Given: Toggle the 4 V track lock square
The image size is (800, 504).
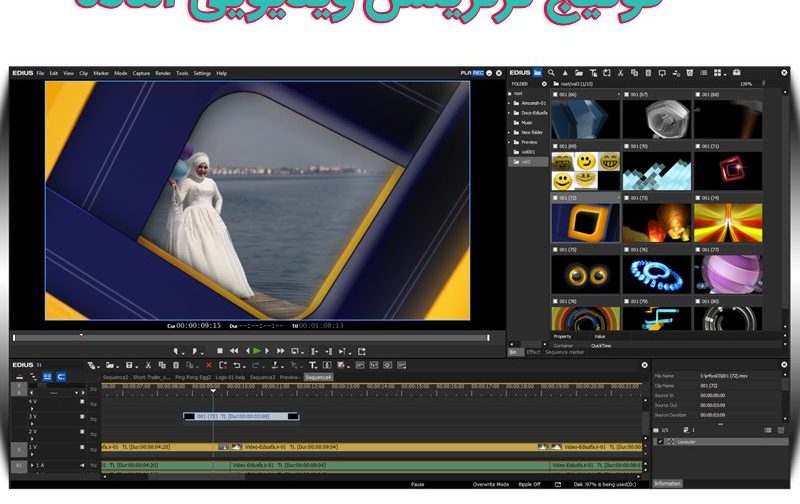Looking at the screenshot, I should click(x=82, y=401).
